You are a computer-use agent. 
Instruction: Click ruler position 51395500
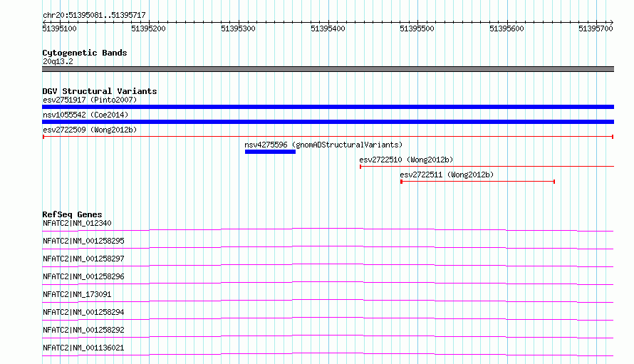click(417, 28)
